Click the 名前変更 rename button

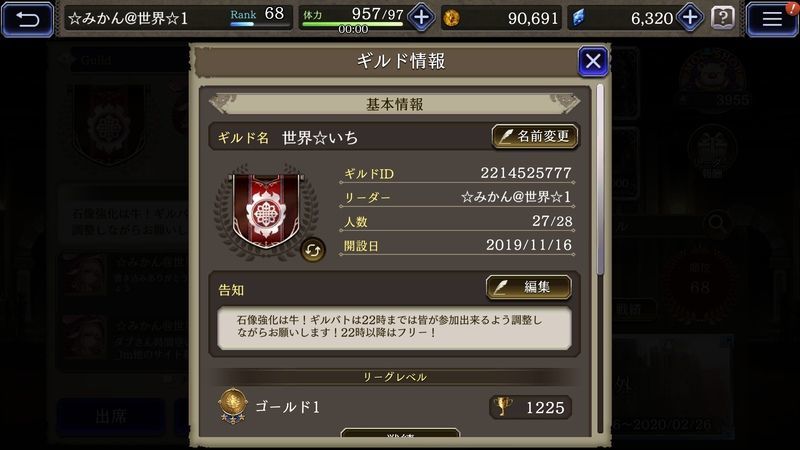point(535,137)
